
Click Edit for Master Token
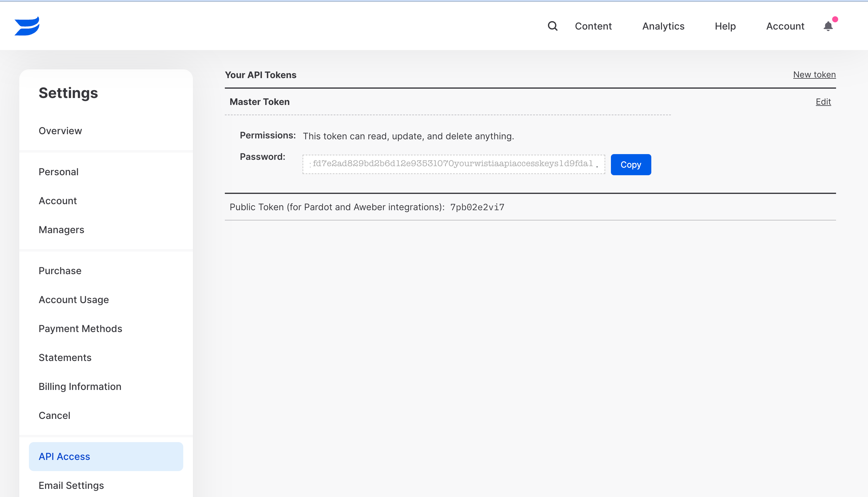(x=823, y=102)
